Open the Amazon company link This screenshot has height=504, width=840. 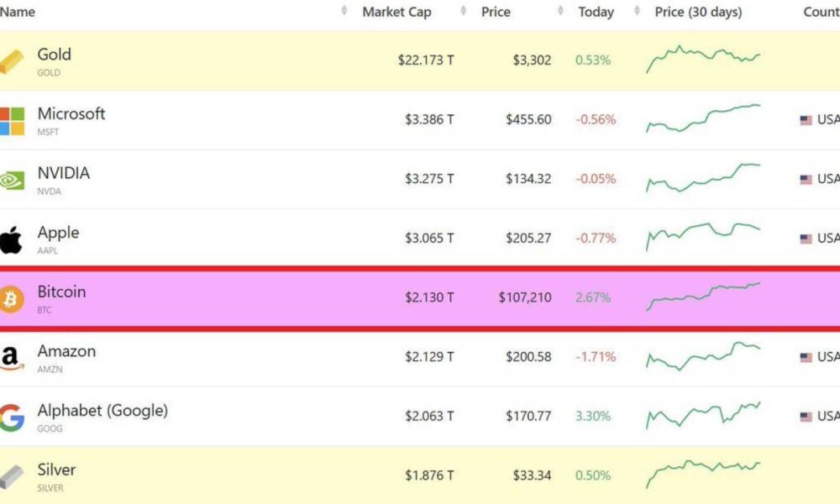tap(67, 351)
